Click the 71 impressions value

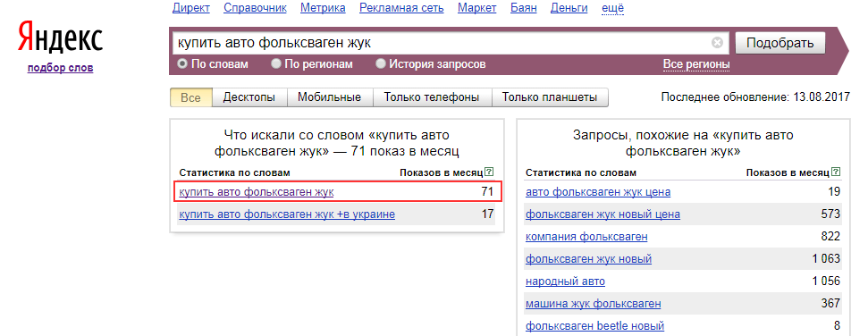[487, 191]
